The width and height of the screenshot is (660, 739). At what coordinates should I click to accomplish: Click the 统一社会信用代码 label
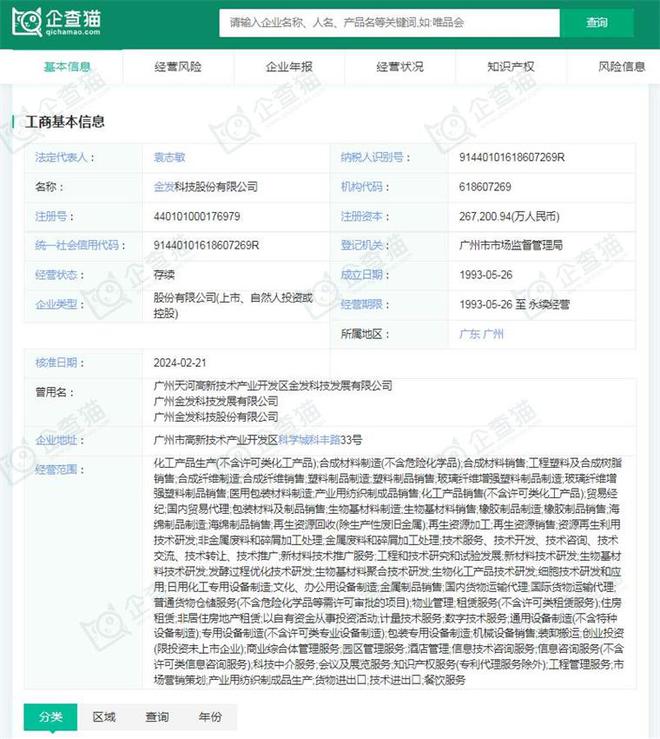pyautogui.click(x=80, y=245)
